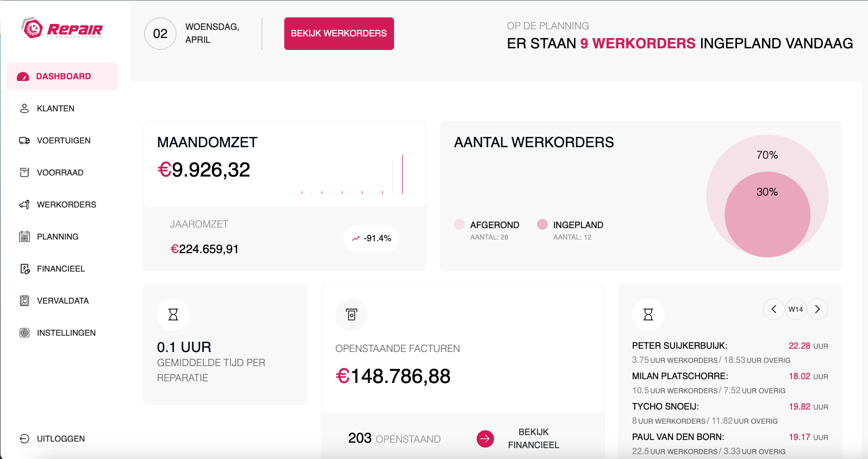This screenshot has height=459, width=868.
Task: Go to previous week with left chevron
Action: tap(773, 309)
